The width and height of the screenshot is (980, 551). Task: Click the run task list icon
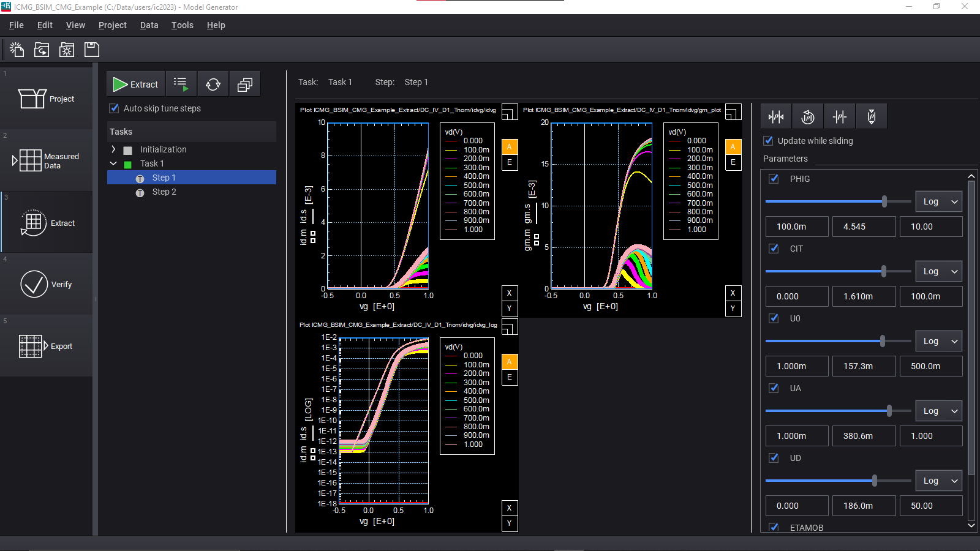pos(181,84)
